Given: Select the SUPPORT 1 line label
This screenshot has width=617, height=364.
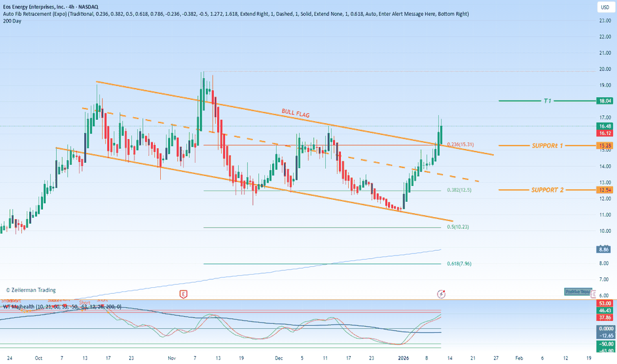Looking at the screenshot, I should click(x=547, y=145).
